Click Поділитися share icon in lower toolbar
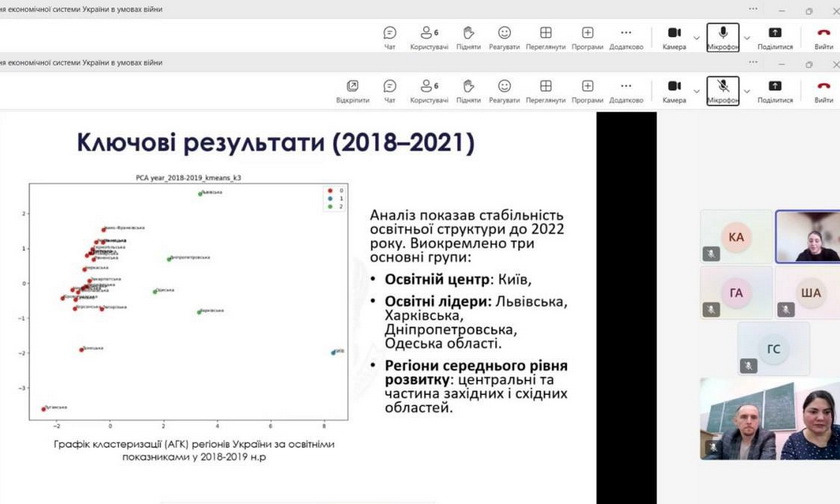 point(775,88)
